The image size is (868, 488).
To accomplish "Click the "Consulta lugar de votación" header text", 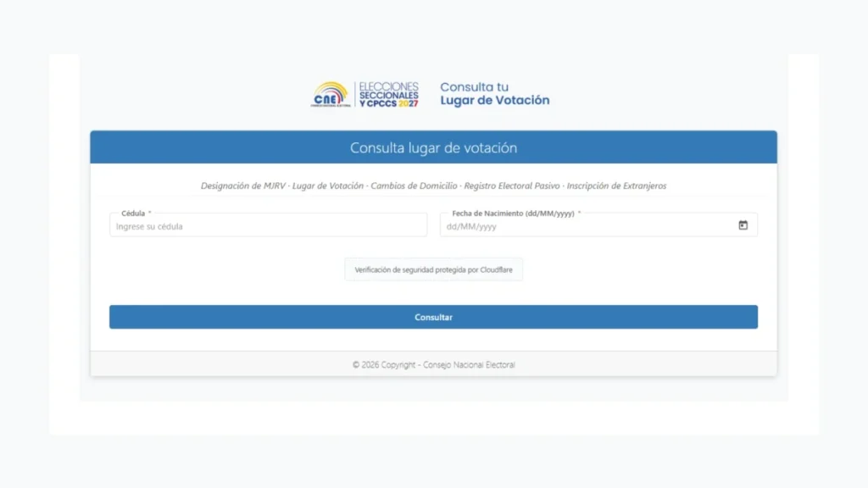I will [433, 147].
